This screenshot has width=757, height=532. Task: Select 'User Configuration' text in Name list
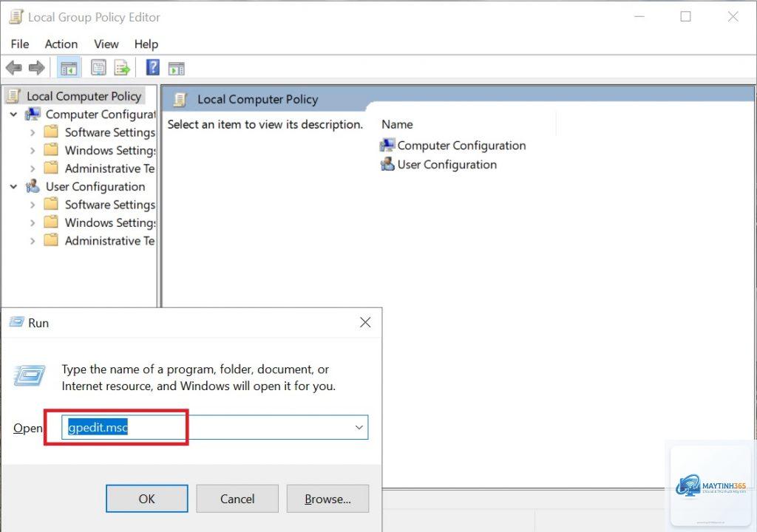pyautogui.click(x=447, y=165)
